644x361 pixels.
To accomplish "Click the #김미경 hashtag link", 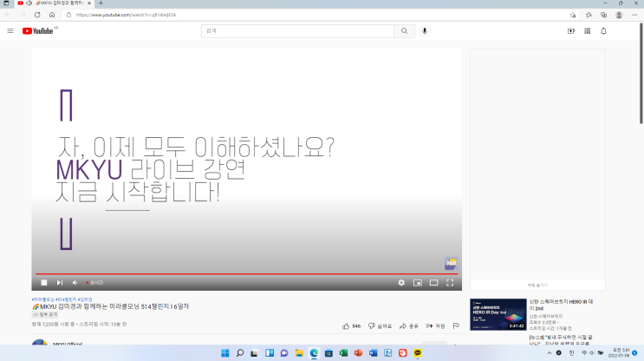I will pyautogui.click(x=85, y=299).
